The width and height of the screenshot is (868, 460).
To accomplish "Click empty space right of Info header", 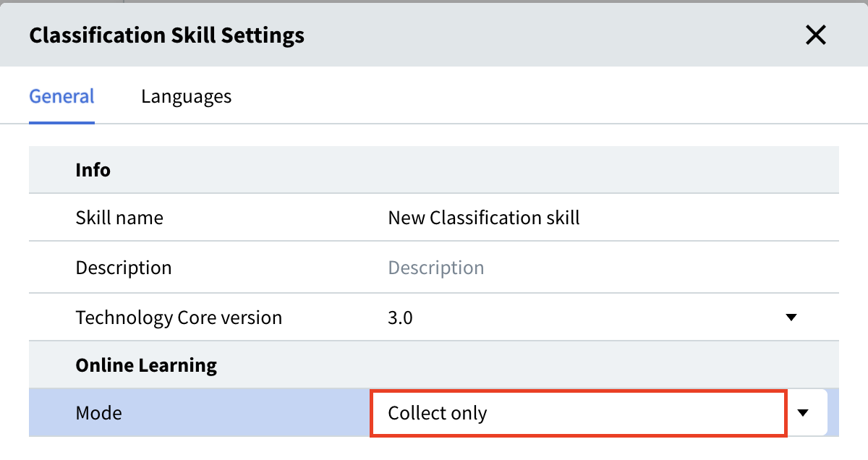I will 506,170.
